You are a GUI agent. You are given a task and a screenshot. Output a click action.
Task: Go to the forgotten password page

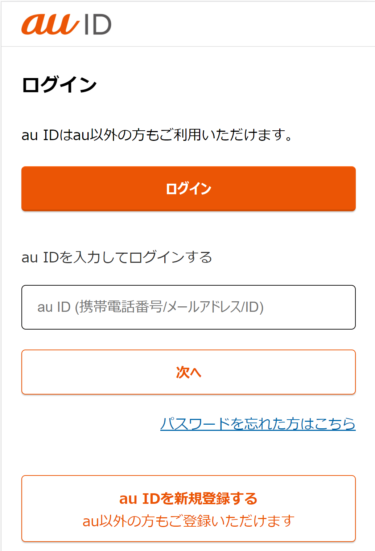click(258, 424)
